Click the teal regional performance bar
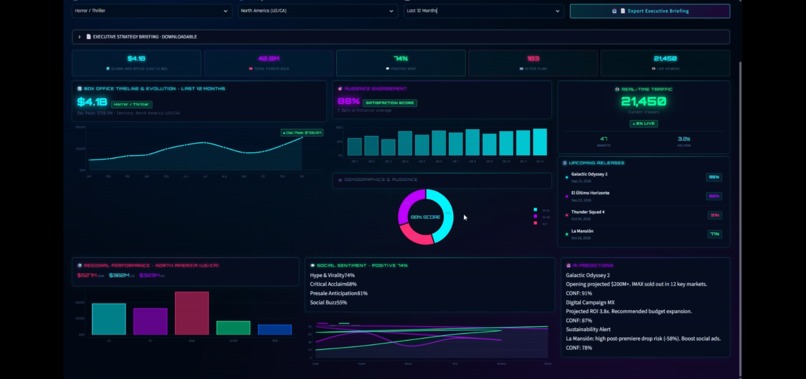This screenshot has height=379, width=806. pos(109,319)
